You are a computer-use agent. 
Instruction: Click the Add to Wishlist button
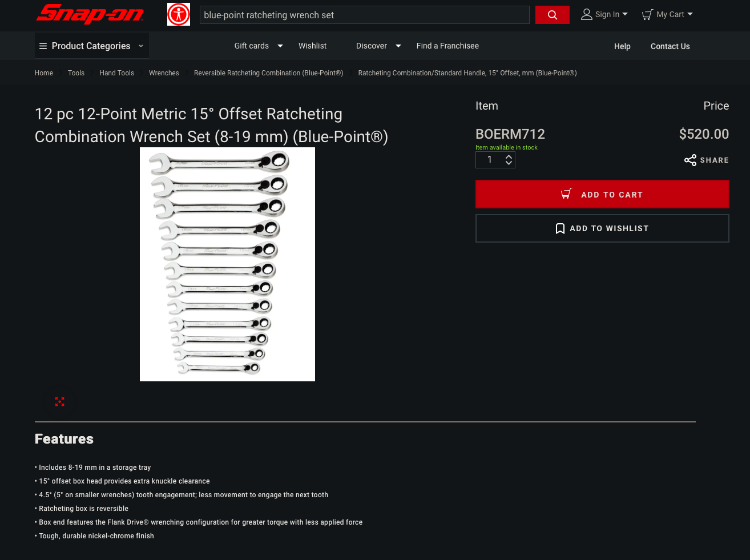click(x=602, y=228)
